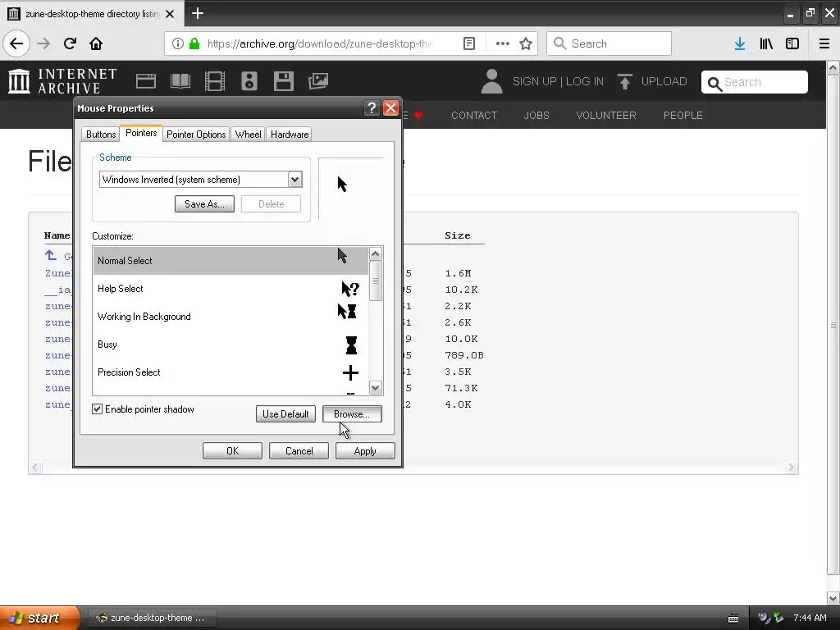The width and height of the screenshot is (840, 630).
Task: Open the Scheme dropdown list
Action: pyautogui.click(x=294, y=180)
